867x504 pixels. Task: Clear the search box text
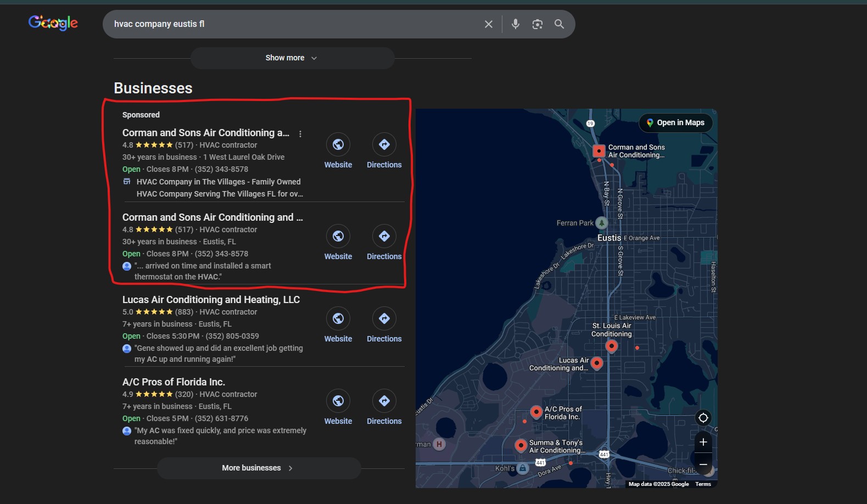coord(488,24)
